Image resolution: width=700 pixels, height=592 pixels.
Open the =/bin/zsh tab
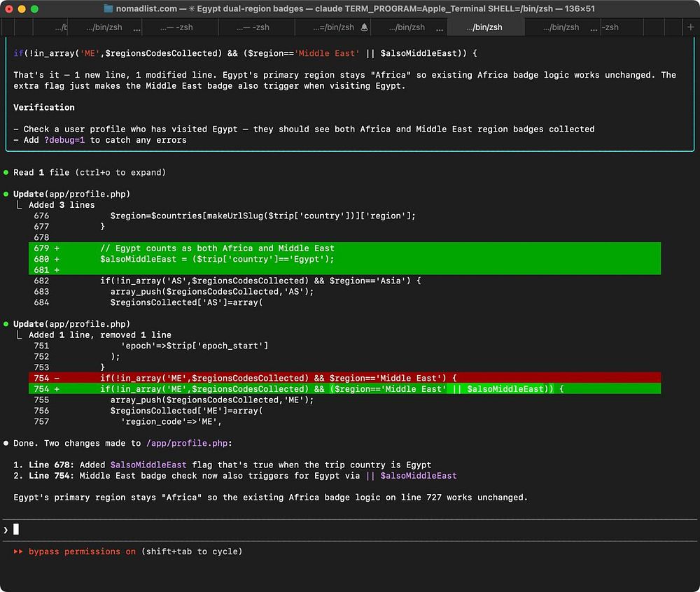point(334,27)
